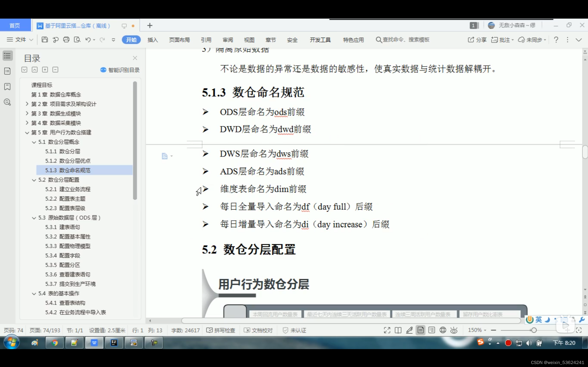
Task: Toggle document proofreading in the status bar
Action: click(258, 330)
